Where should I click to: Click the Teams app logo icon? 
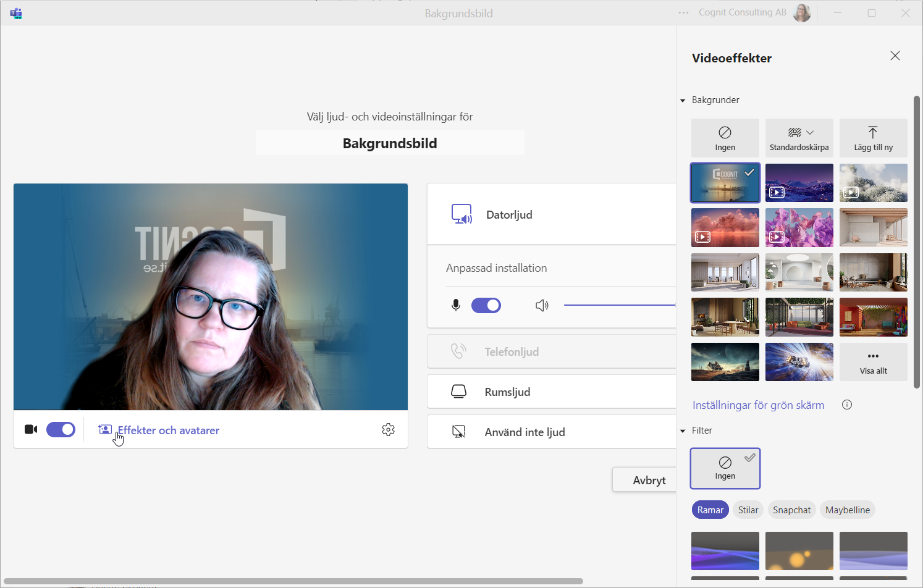16,13
